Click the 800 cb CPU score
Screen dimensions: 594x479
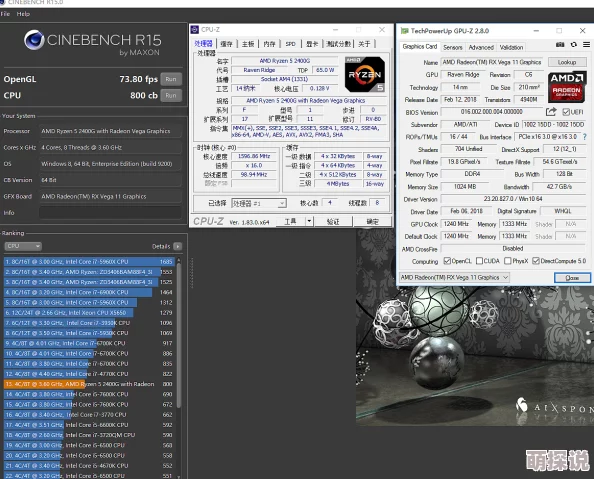(144, 95)
